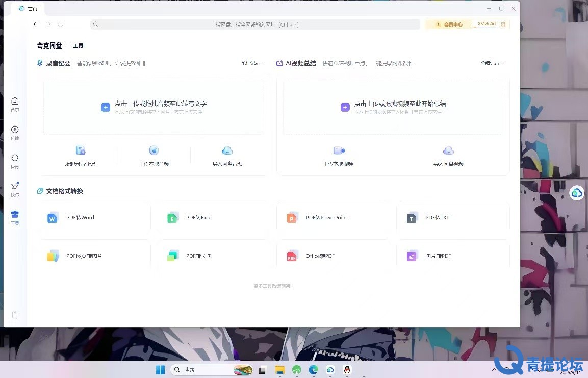Open the 首页 smiley icon in the sidebar
The image size is (588, 378).
tap(15, 101)
